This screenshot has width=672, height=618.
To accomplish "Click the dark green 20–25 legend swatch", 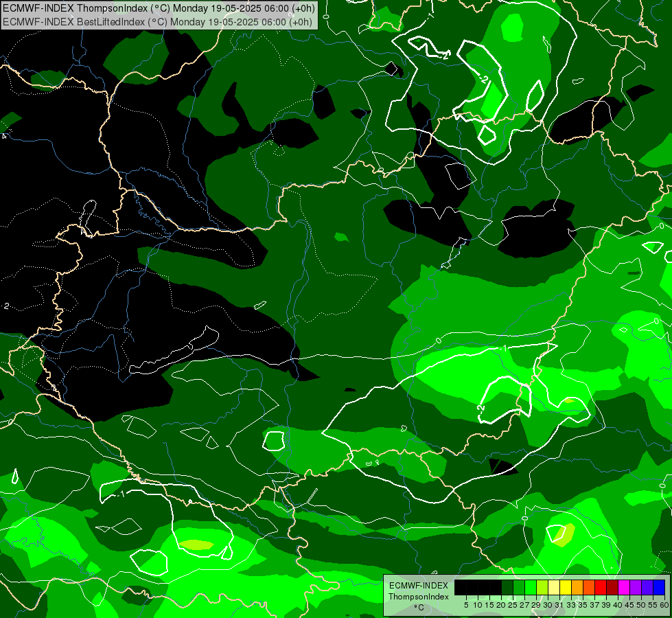I will [x=507, y=587].
